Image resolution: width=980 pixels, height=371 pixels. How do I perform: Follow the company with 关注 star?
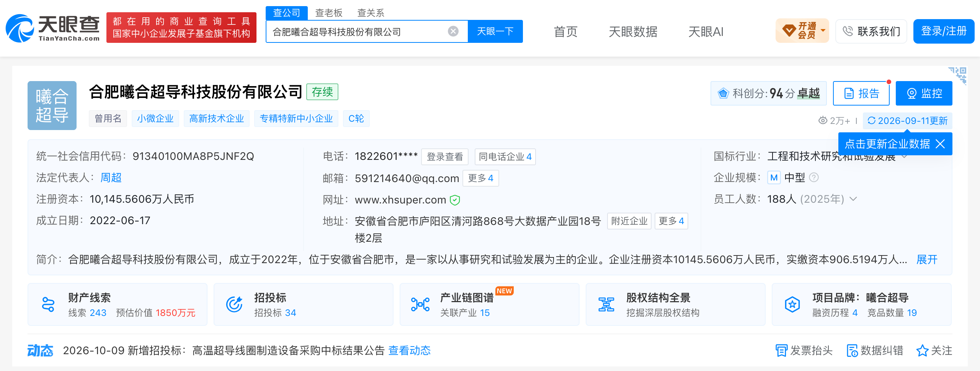[934, 350]
